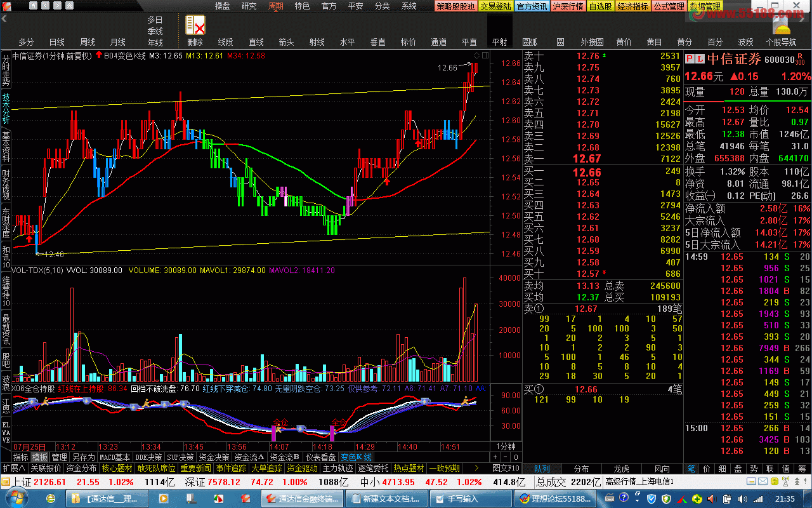Select the 线段 line segment drawing tool

(x=226, y=42)
